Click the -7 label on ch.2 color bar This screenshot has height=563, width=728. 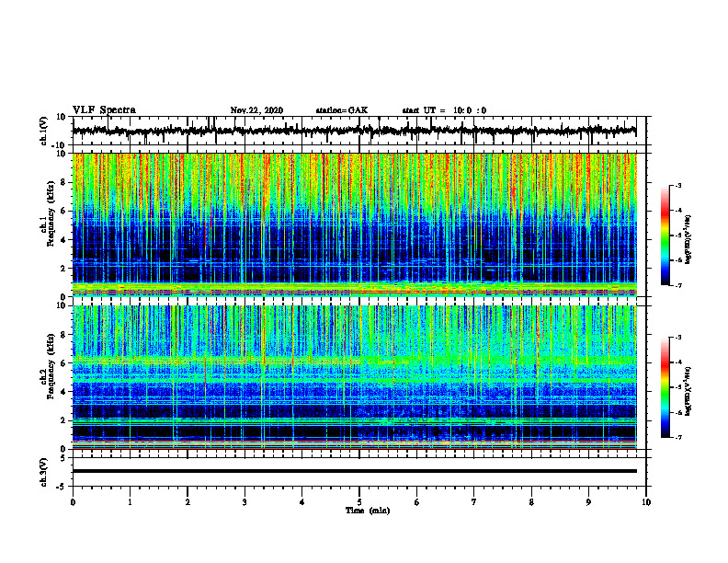(678, 437)
